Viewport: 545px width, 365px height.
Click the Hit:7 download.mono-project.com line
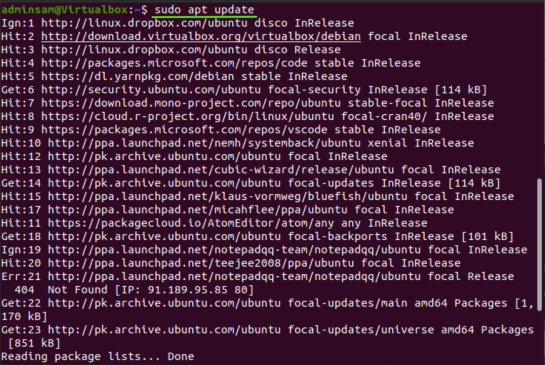[x=247, y=103]
